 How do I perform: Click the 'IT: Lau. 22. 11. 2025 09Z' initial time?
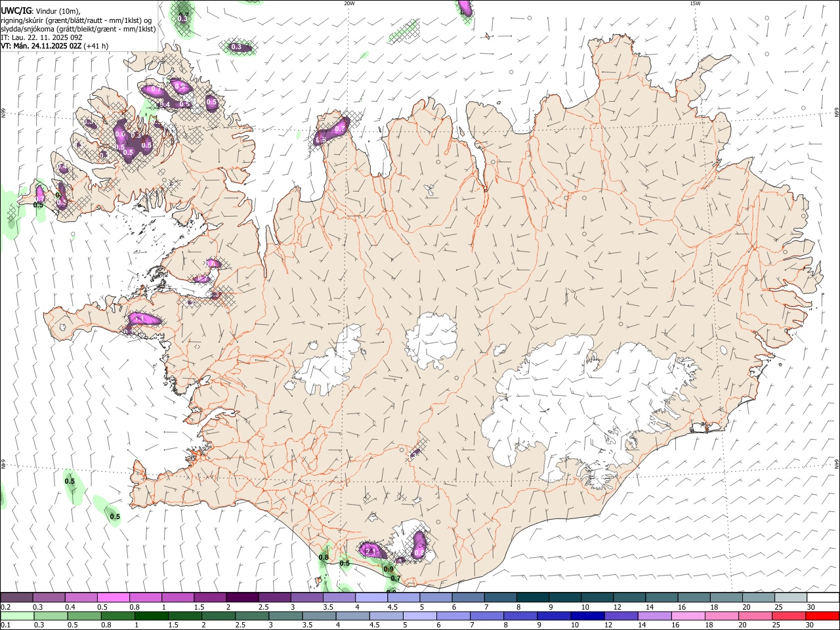42,37
